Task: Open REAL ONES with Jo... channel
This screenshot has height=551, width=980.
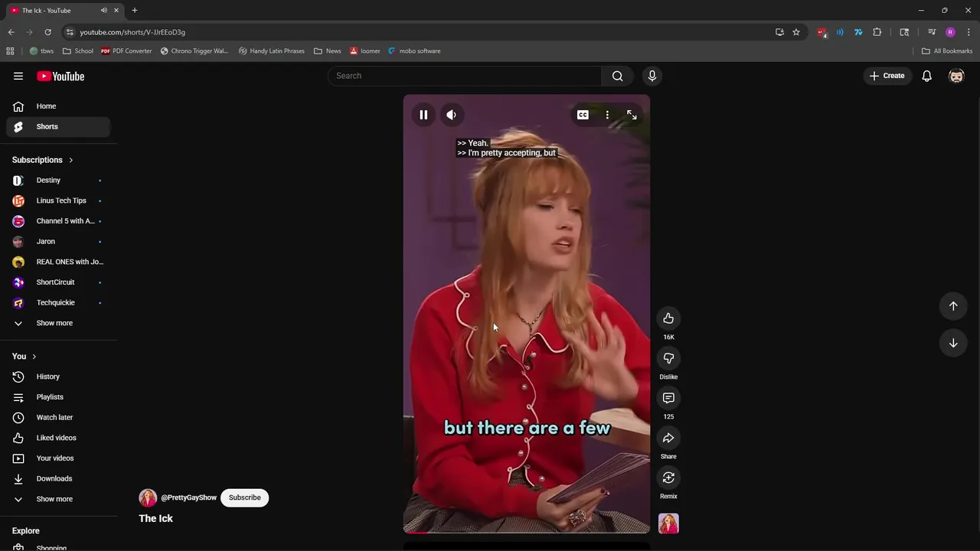Action: coord(58,262)
